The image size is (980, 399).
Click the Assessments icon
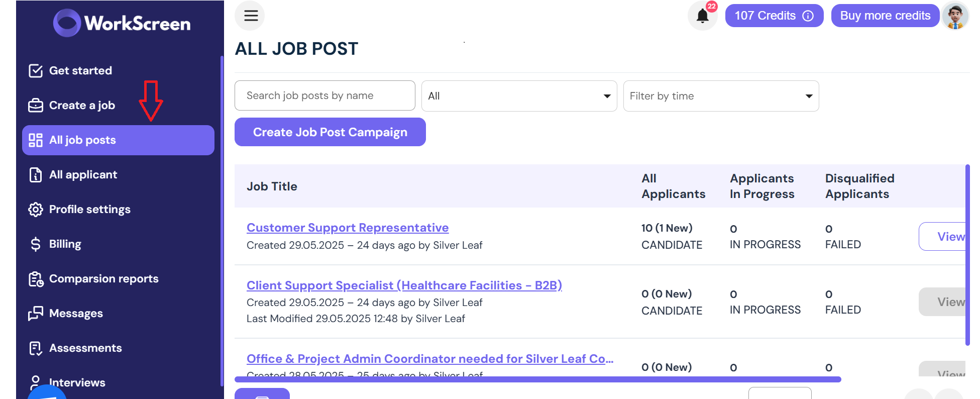click(x=36, y=348)
